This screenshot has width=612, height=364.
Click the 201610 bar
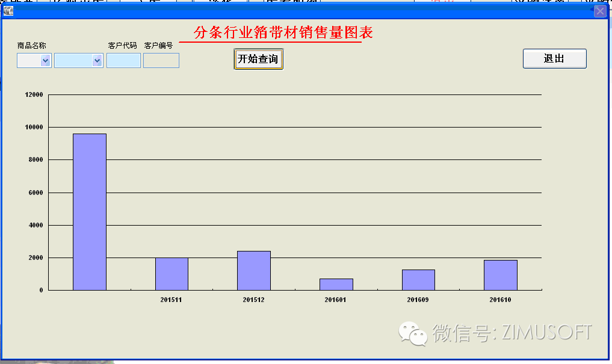[500, 275]
